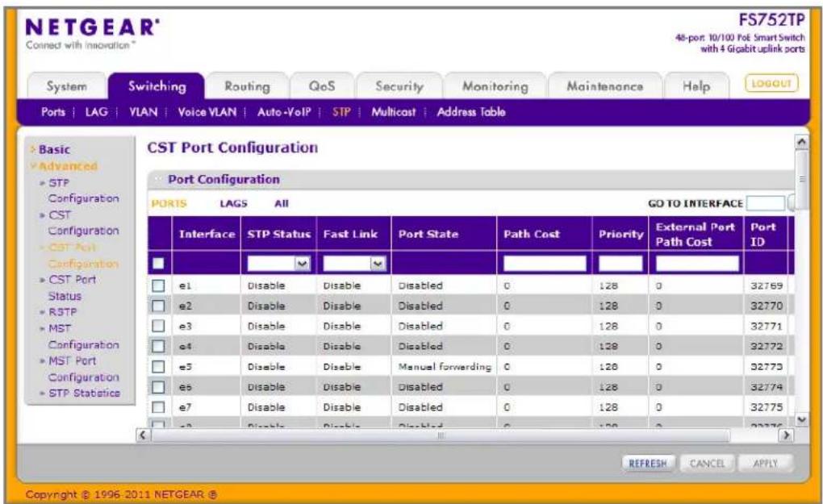Click External Port Path Cost input field
Image resolution: width=823 pixels, height=504 pixels.
pos(697,263)
